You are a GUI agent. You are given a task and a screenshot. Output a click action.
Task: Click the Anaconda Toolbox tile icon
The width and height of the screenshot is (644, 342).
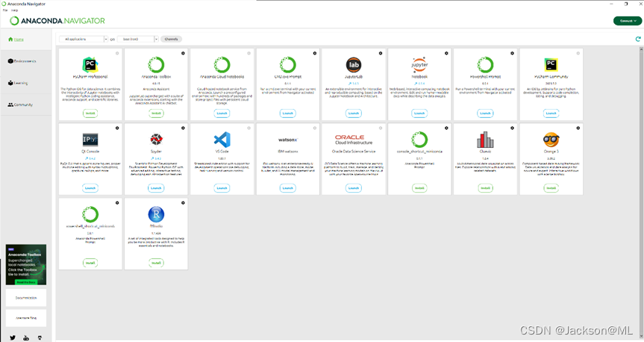coord(156,64)
